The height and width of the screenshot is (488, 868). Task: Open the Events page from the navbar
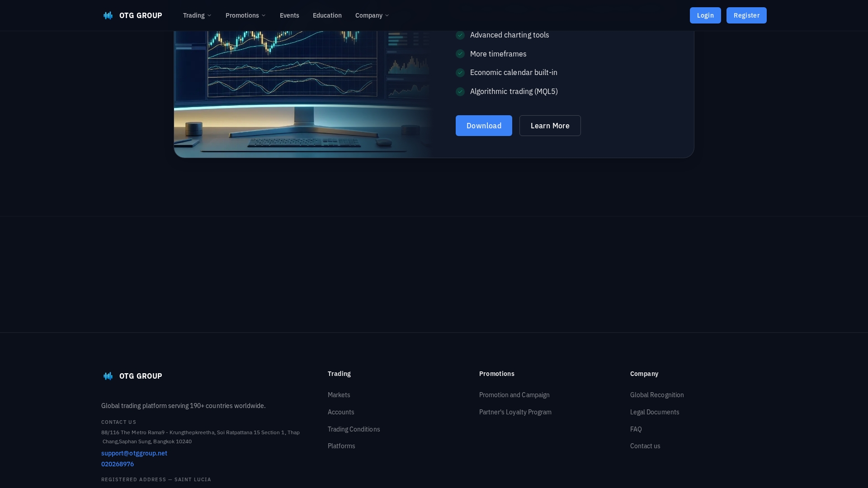289,15
